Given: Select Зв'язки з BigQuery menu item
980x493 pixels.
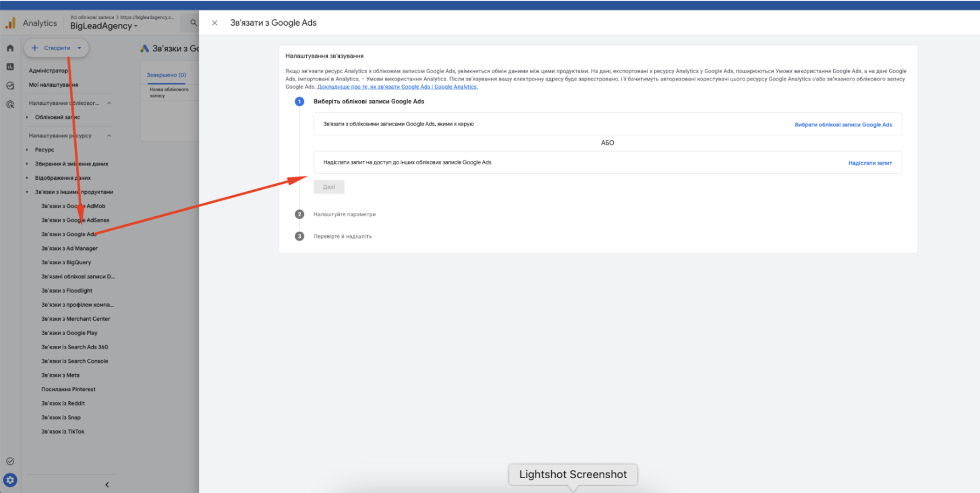Looking at the screenshot, I should (66, 262).
